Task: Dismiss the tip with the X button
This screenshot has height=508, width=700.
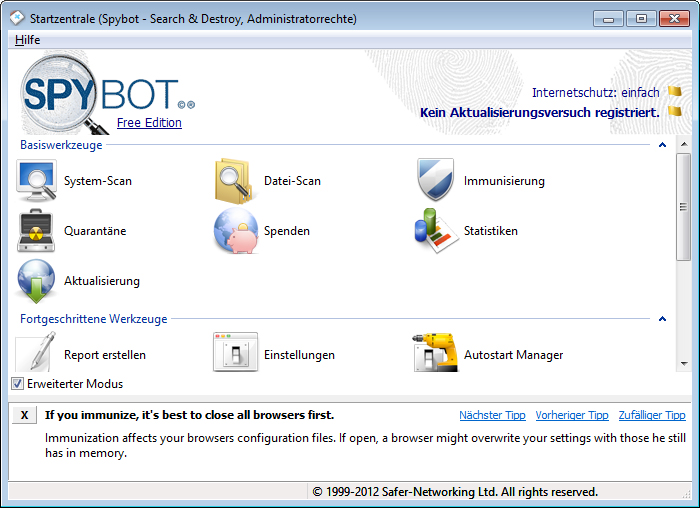Action: pyautogui.click(x=25, y=415)
